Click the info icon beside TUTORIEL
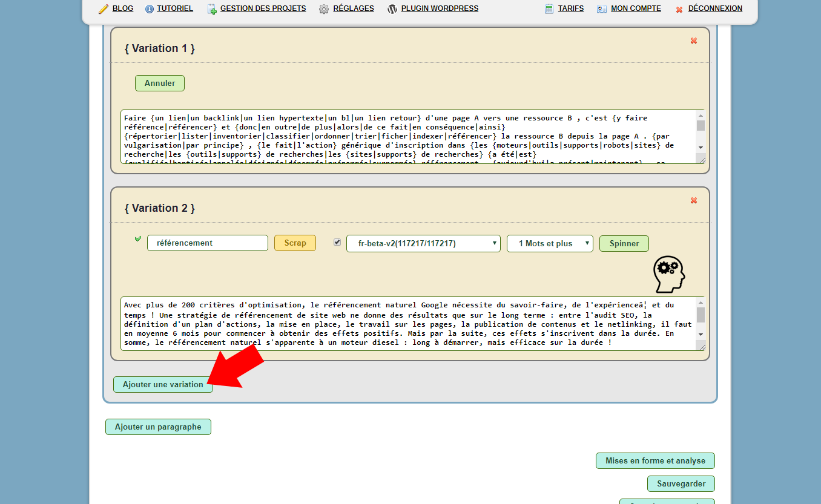This screenshot has width=821, height=504. [150, 9]
